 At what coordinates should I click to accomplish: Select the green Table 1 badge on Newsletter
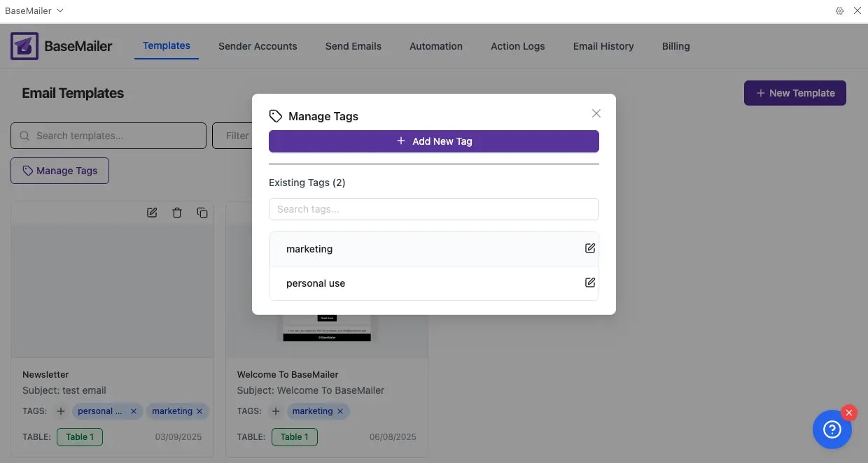coord(79,436)
